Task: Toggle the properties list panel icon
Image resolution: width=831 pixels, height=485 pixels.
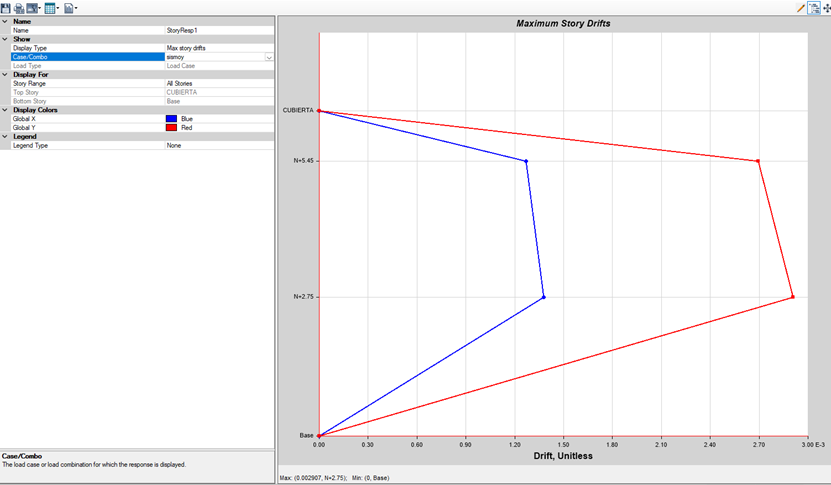Action: click(x=814, y=8)
